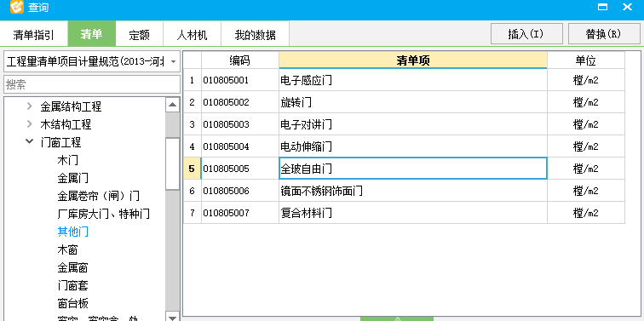Select 金属窗 in the tree

pyautogui.click(x=72, y=267)
